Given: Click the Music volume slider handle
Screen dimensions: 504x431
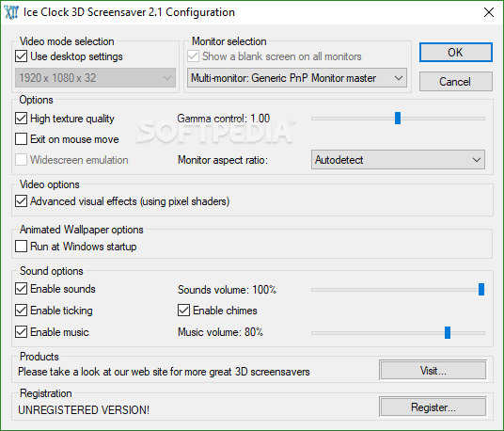Looking at the screenshot, I should click(x=448, y=332).
